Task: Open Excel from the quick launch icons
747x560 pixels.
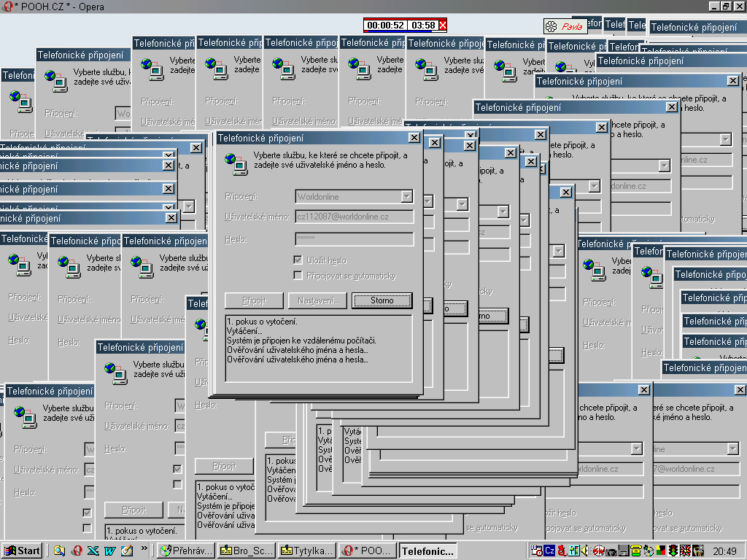Action: tap(93, 551)
